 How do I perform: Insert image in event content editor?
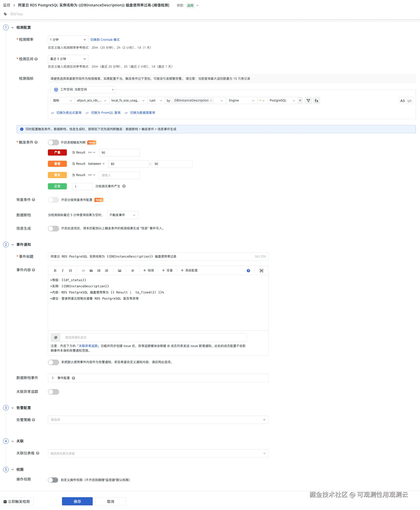[x=120, y=271]
